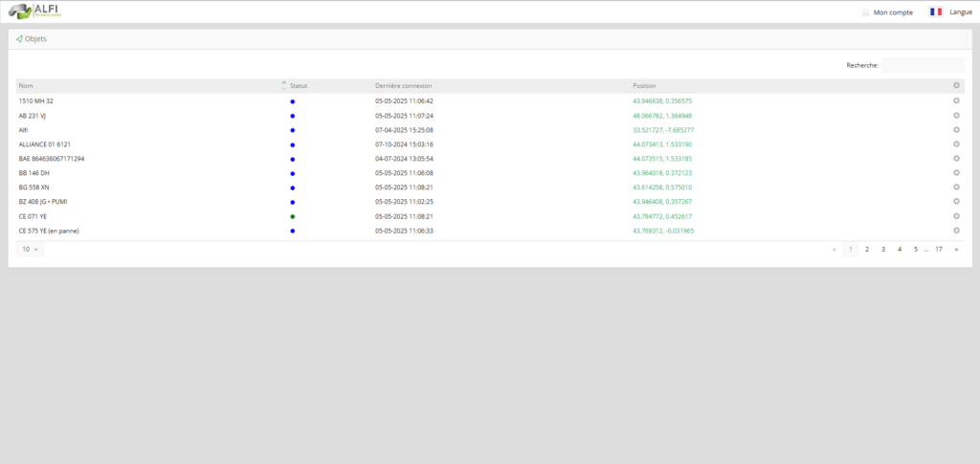The image size is (980, 464).
Task: Click gear icon for CE 071 YE
Action: 956,216
